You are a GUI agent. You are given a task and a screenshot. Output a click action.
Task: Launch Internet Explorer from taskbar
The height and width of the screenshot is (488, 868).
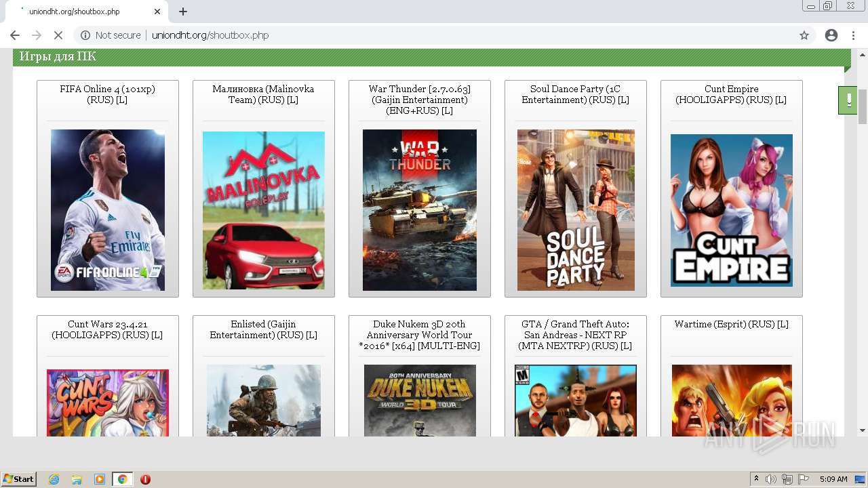[x=54, y=479]
